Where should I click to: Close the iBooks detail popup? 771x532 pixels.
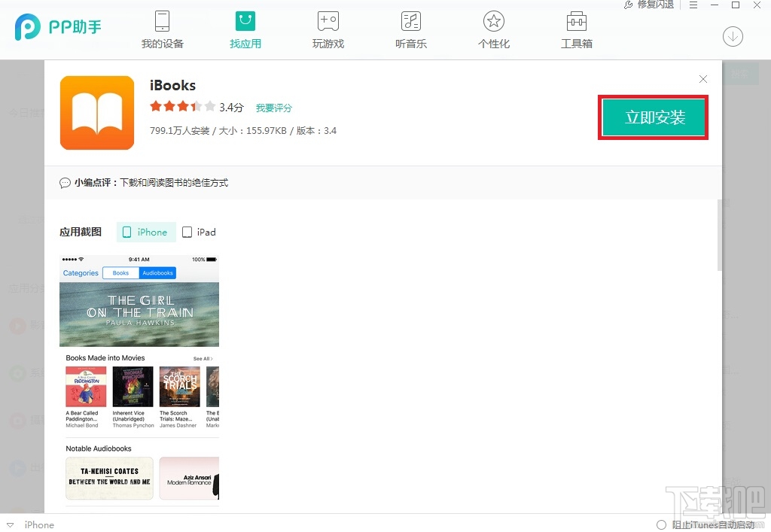click(x=702, y=78)
